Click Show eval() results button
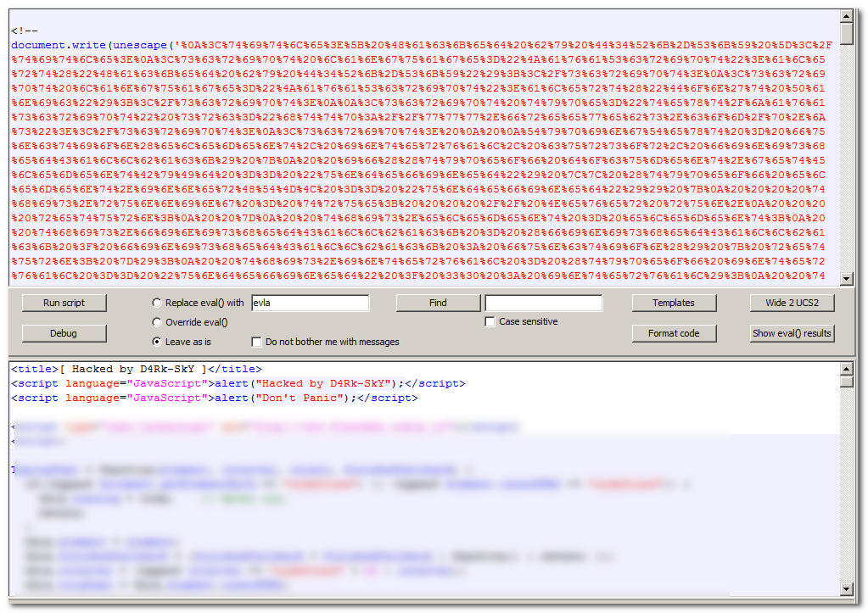 [792, 333]
